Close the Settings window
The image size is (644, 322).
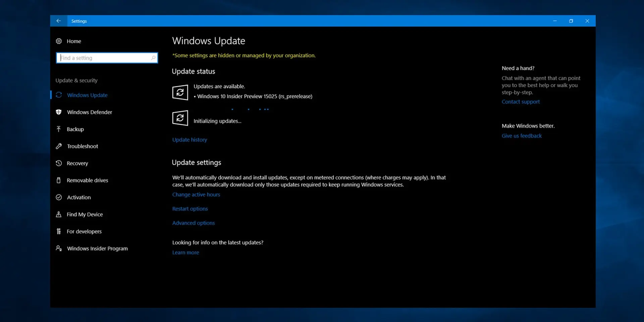(587, 21)
